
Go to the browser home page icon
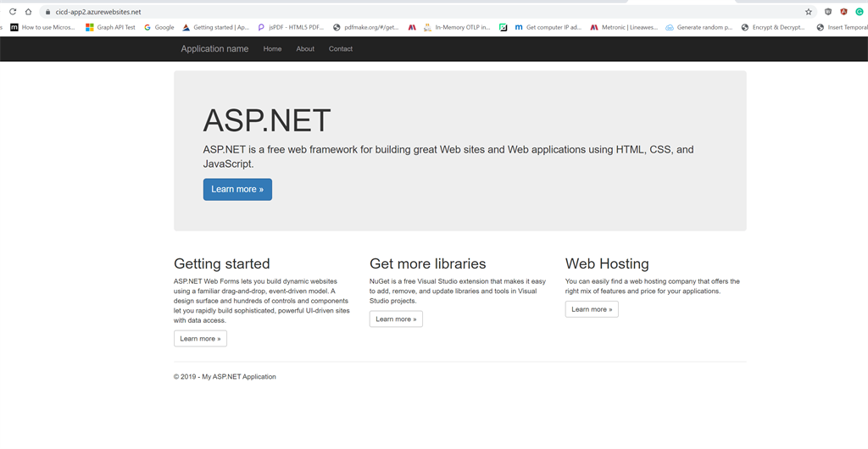click(x=28, y=12)
